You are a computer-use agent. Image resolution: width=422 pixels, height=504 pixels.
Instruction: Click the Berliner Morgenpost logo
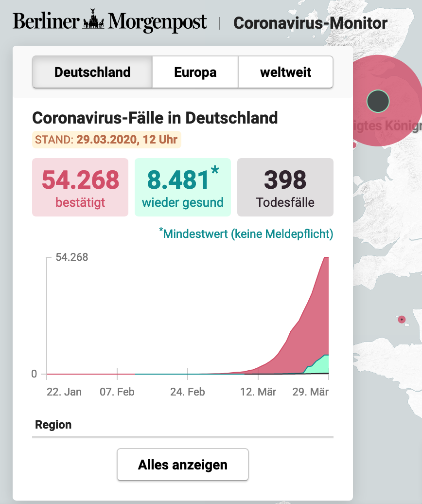click(x=110, y=22)
